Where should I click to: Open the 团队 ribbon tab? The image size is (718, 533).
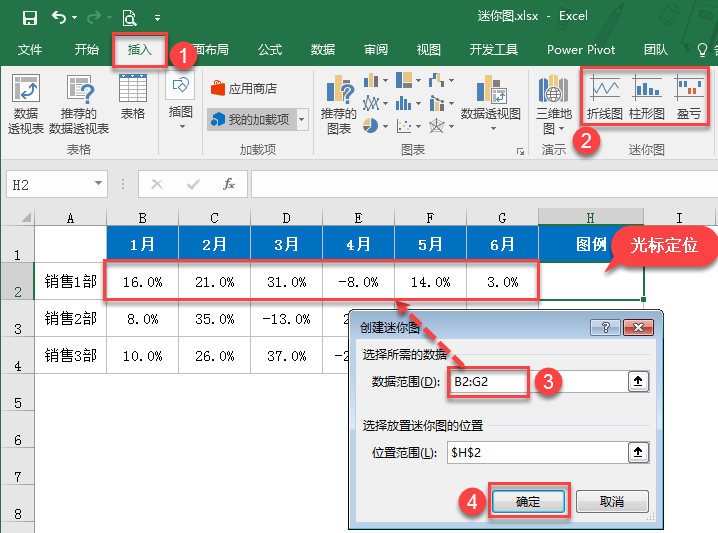tap(656, 49)
